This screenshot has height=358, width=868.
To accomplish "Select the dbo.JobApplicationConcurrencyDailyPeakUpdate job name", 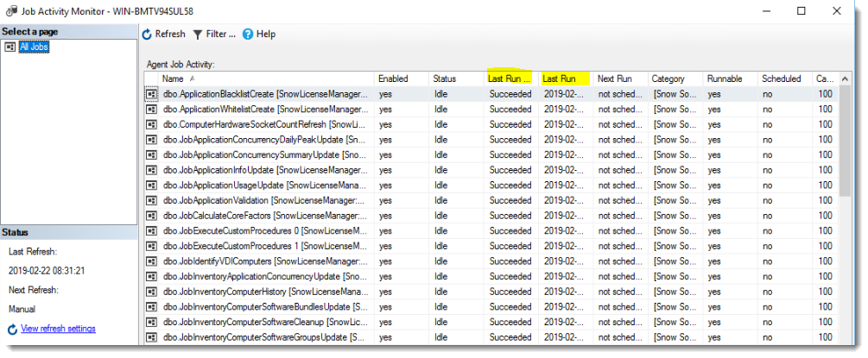I will click(x=265, y=140).
